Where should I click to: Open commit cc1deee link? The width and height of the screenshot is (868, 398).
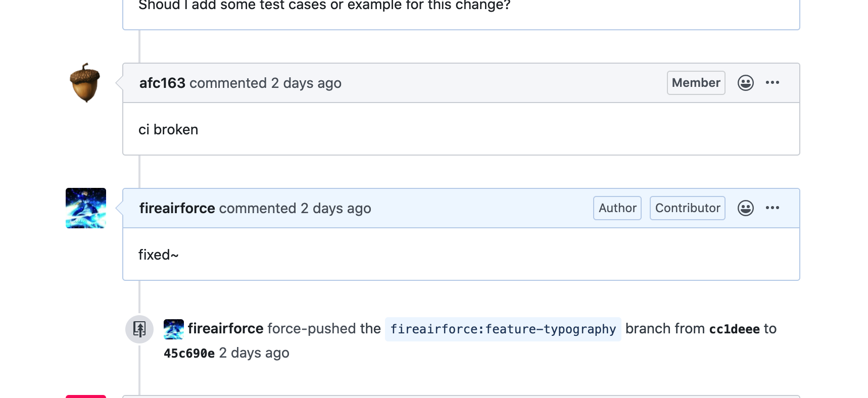[x=734, y=329]
